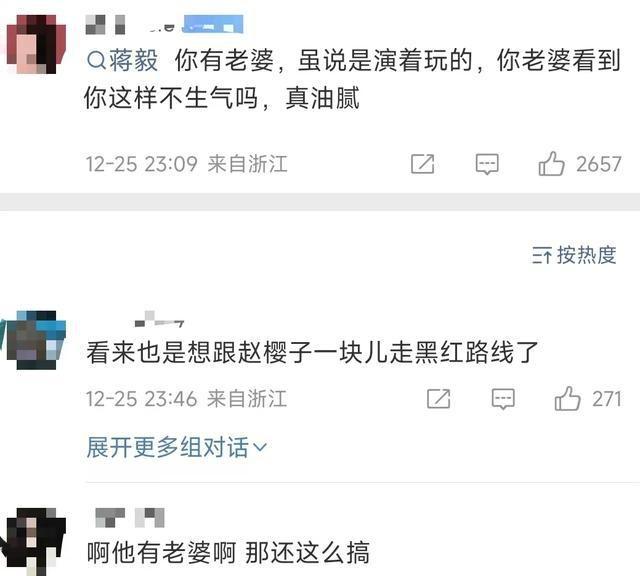Screen dimensions: 640x576
Task: Open replies on the 12-25 23:09 comment
Action: (x=487, y=164)
